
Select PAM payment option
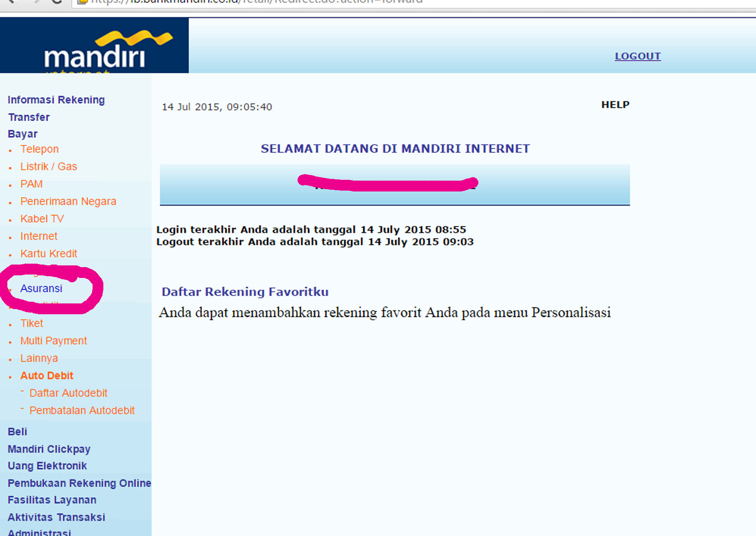point(32,184)
